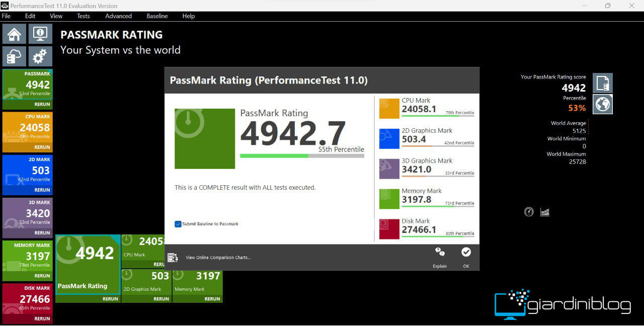Click the globe world comparison icon
644x326 pixels.
[x=603, y=104]
